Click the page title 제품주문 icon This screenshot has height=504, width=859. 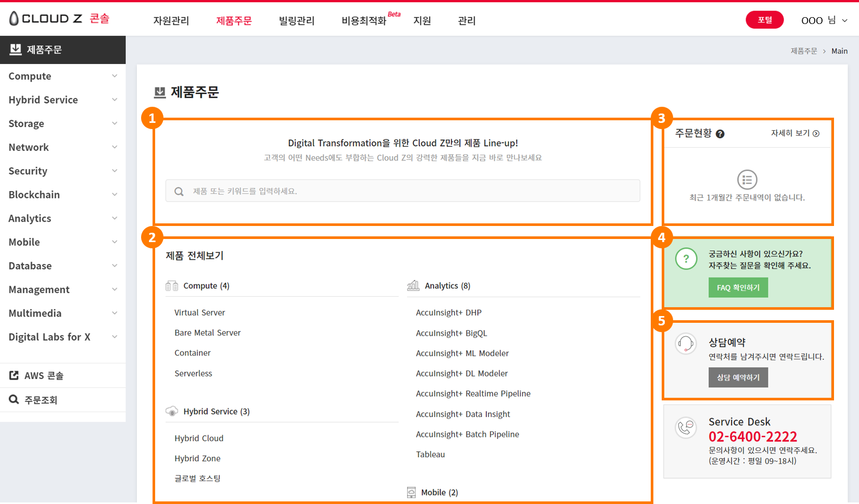(160, 93)
